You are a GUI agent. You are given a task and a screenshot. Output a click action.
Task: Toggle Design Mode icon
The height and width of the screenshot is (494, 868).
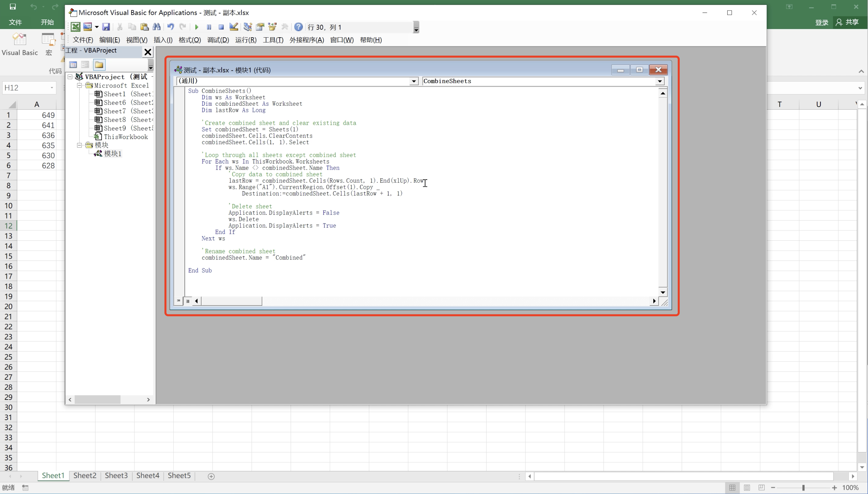point(234,27)
